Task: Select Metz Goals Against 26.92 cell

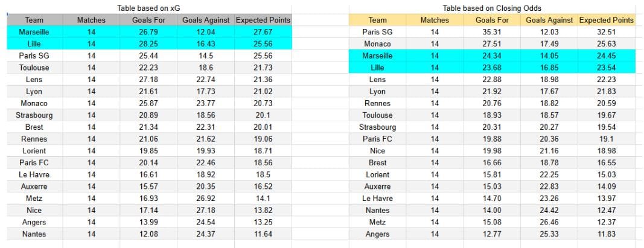Action: [x=206, y=199]
